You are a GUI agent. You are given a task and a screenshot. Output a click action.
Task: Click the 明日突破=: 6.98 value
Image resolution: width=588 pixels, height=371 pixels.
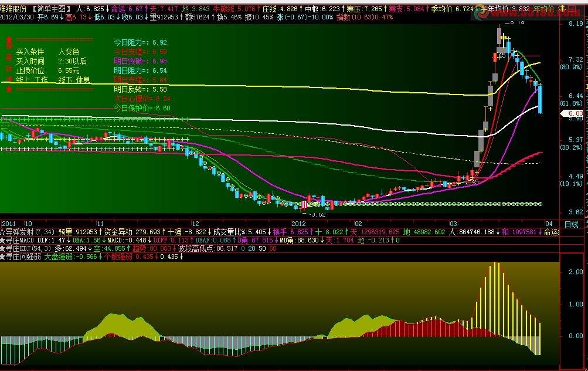tap(140, 61)
